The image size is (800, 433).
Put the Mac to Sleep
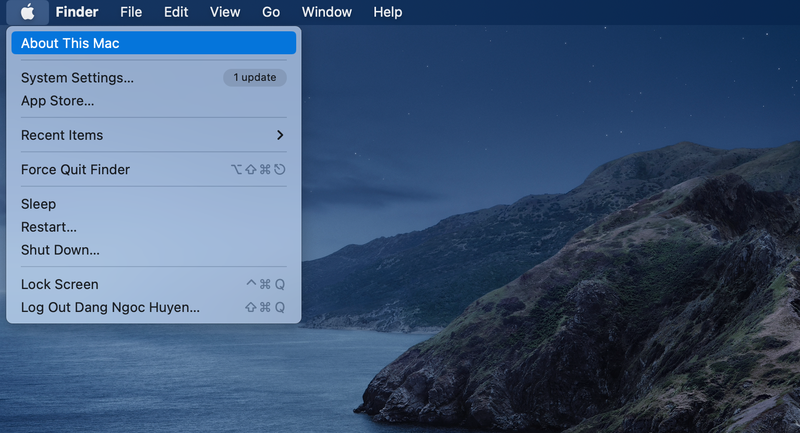click(154, 204)
